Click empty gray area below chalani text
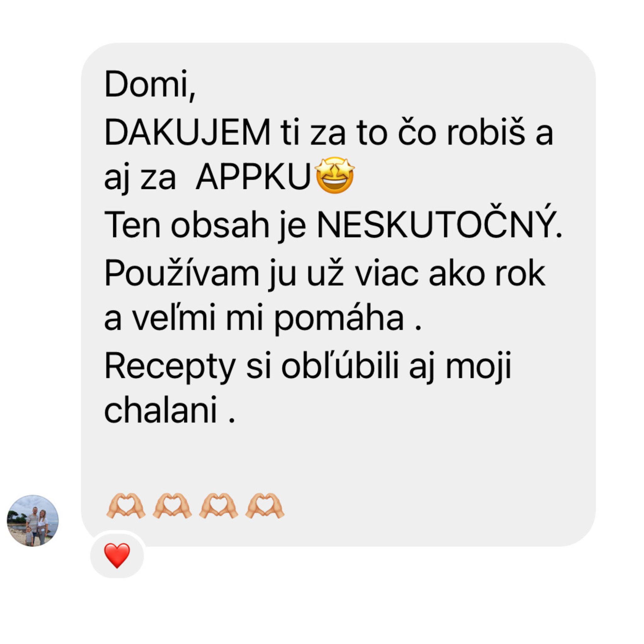The height and width of the screenshot is (644, 644). pyautogui.click(x=333, y=457)
